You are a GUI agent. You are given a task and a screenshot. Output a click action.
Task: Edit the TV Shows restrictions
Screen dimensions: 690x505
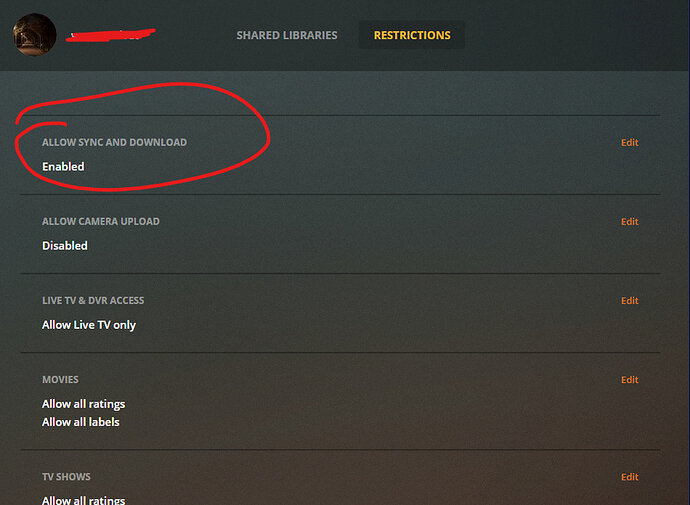coord(629,477)
